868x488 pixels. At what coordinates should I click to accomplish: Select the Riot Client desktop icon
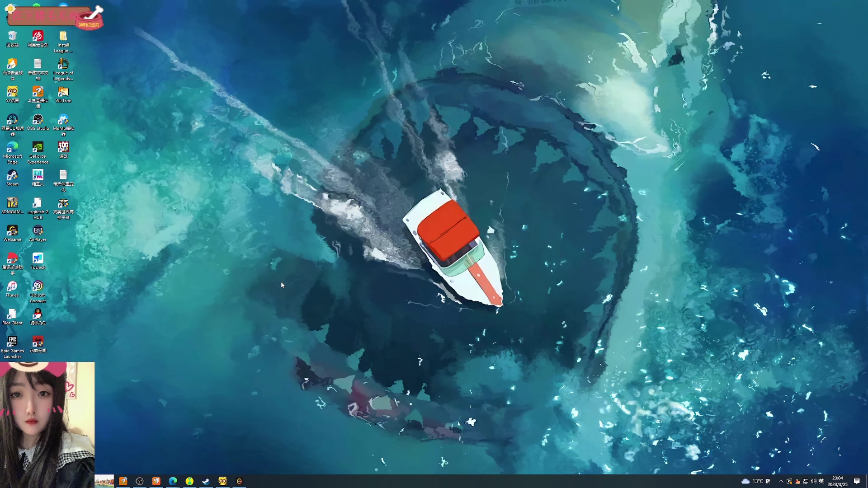point(12,314)
